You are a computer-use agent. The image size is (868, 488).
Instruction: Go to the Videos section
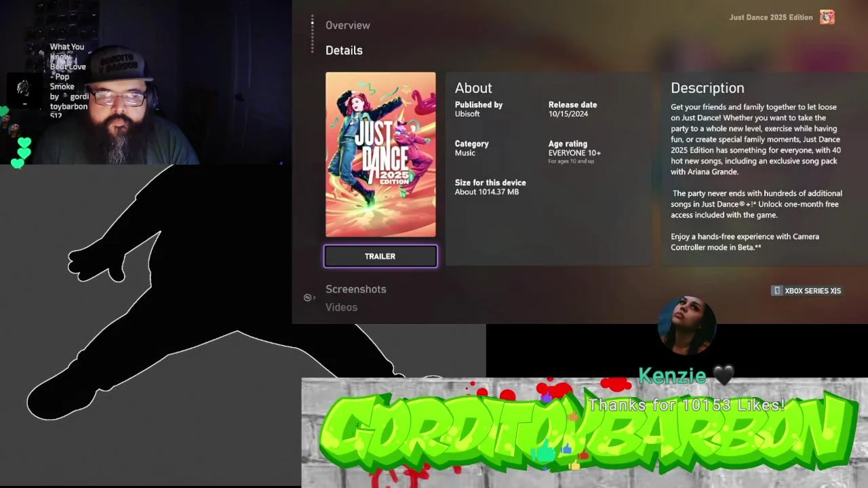coord(341,307)
